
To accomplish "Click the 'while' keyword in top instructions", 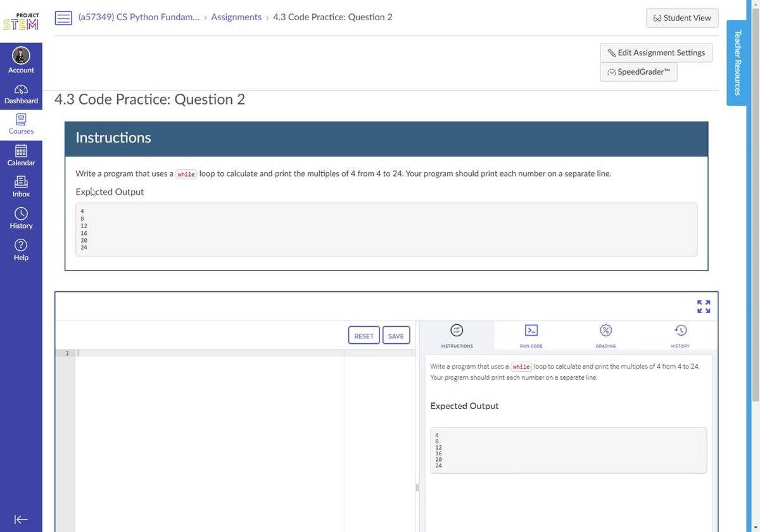I will pyautogui.click(x=186, y=174).
